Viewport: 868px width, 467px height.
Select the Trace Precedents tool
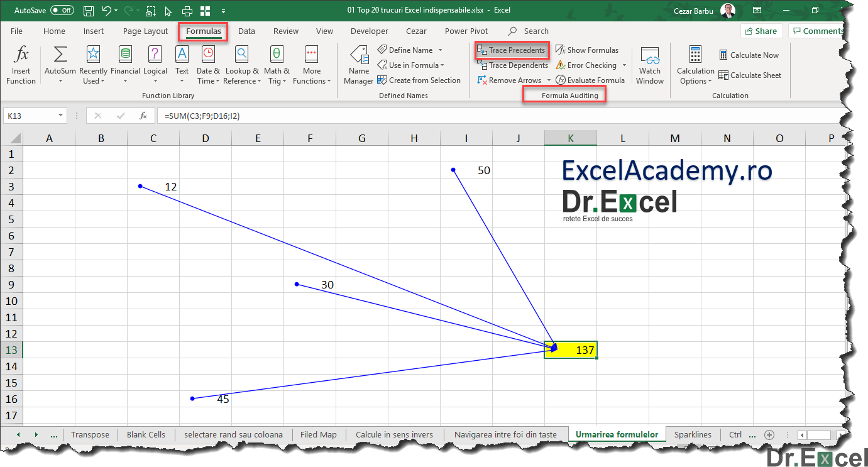[x=511, y=50]
